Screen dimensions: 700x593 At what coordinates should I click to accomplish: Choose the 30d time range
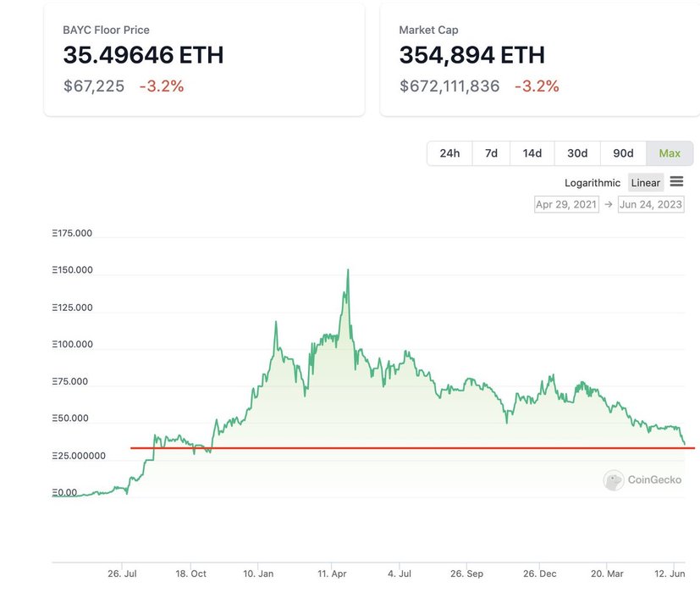(577, 153)
